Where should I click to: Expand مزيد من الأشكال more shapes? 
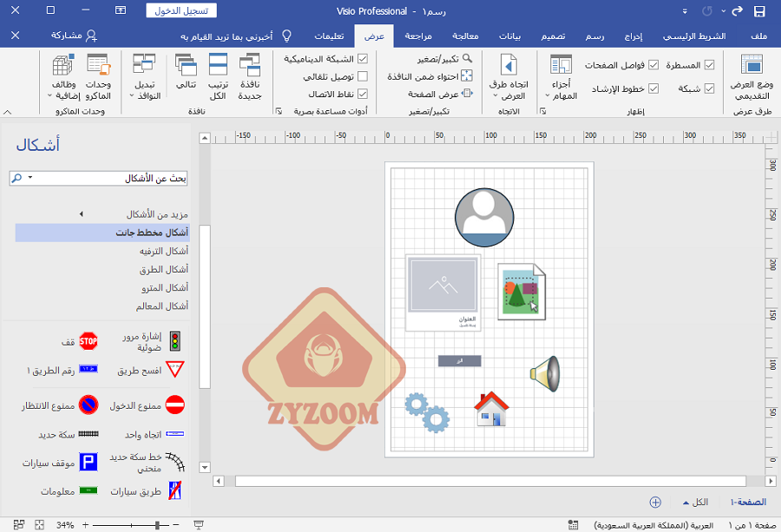pyautogui.click(x=135, y=214)
